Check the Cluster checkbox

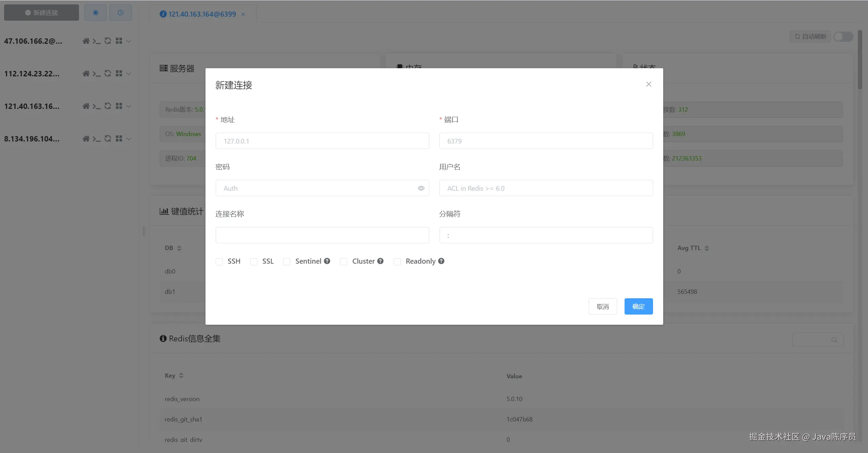click(x=343, y=262)
